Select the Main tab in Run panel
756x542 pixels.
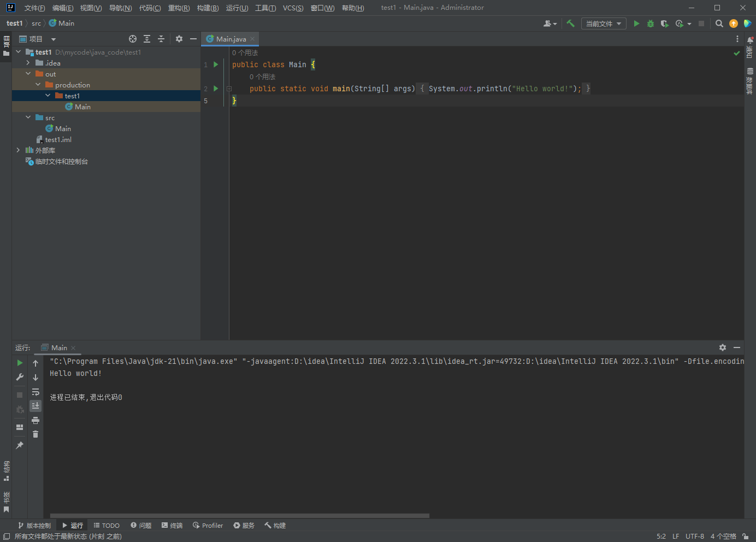pyautogui.click(x=58, y=347)
